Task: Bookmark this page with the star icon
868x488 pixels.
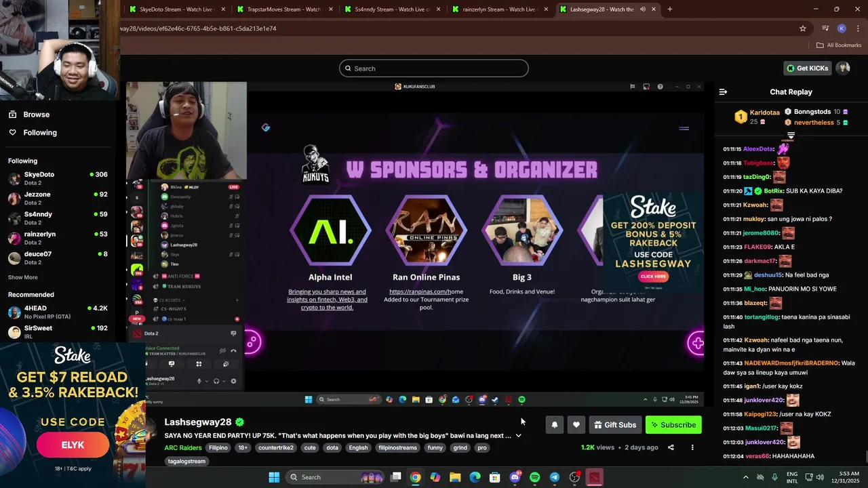Action: tap(803, 28)
